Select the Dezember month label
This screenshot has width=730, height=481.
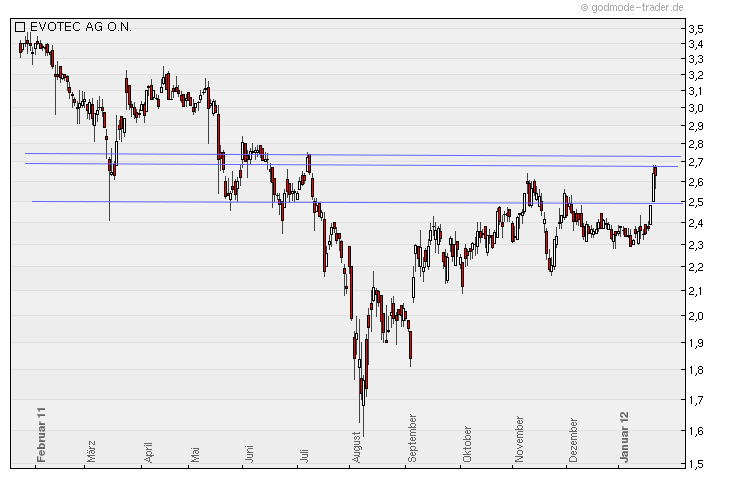573,440
